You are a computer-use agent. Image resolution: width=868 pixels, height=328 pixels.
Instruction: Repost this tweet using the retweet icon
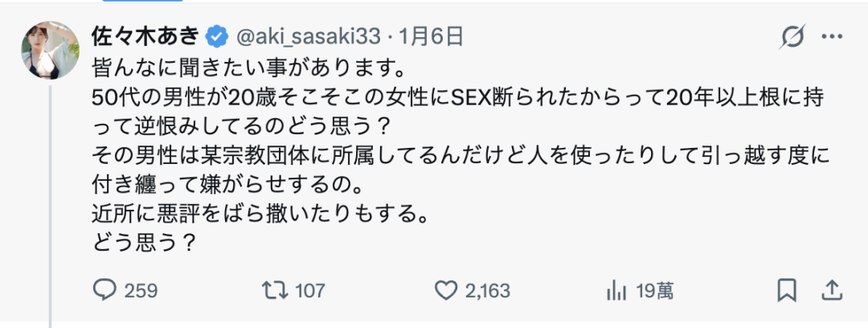[x=276, y=289]
